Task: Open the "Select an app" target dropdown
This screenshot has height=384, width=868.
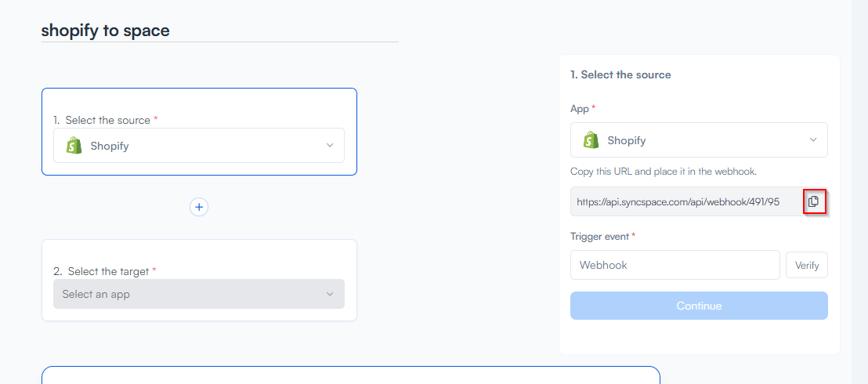Action: click(x=188, y=295)
